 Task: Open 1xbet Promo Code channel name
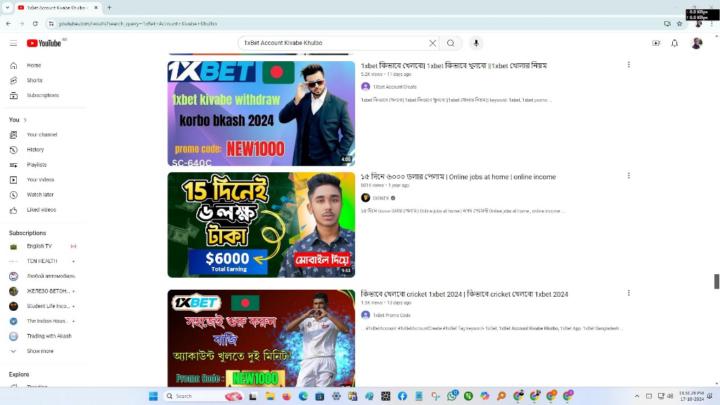click(x=392, y=315)
